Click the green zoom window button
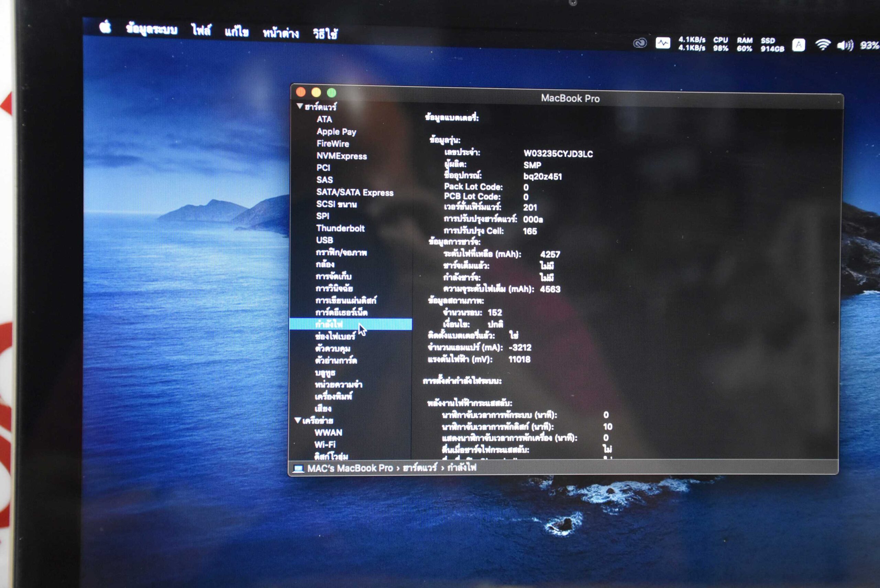The height and width of the screenshot is (588, 880). [332, 93]
